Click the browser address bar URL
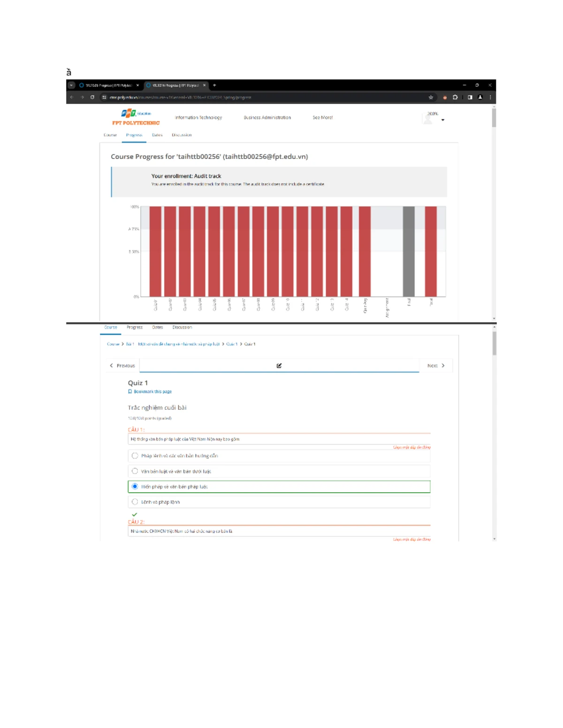Viewport: 563px width, 728px height. click(x=181, y=98)
